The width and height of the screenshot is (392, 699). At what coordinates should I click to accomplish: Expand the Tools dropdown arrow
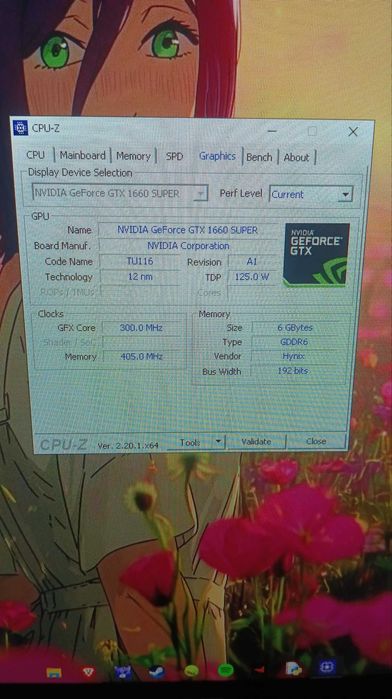pyautogui.click(x=218, y=442)
